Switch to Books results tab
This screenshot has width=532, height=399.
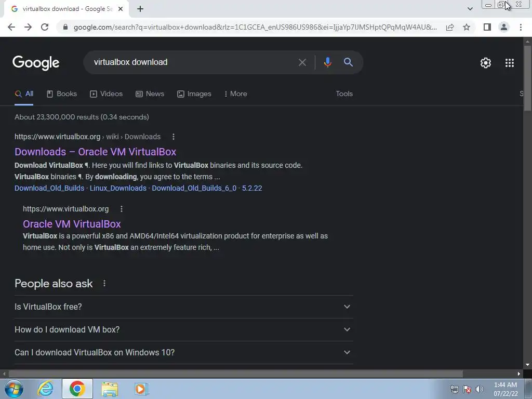pos(62,94)
